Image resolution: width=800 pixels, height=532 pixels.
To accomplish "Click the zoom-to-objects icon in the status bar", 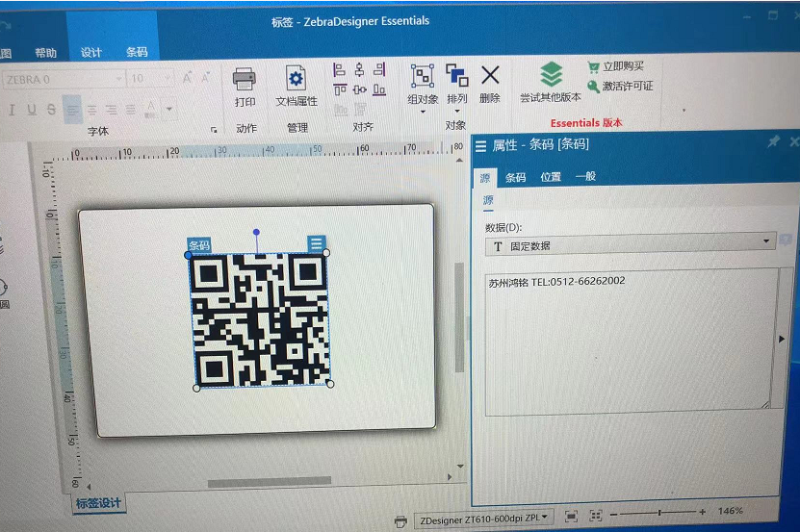I will 595,516.
